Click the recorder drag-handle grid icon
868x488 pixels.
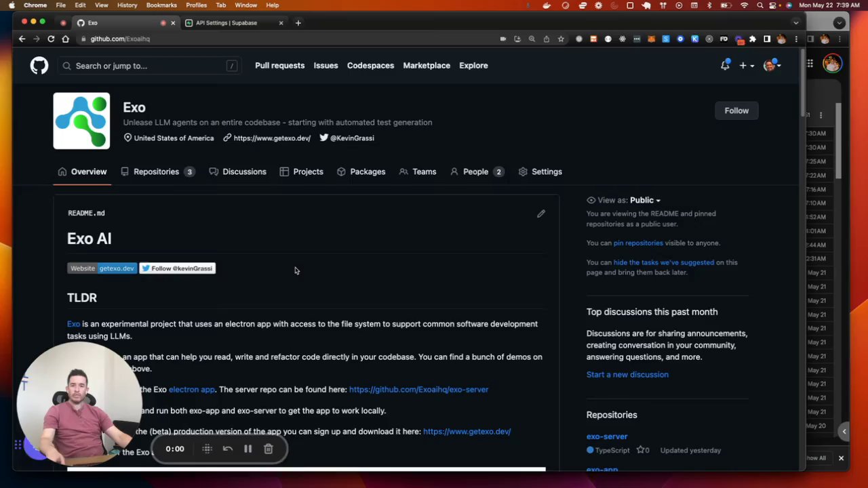(208, 449)
